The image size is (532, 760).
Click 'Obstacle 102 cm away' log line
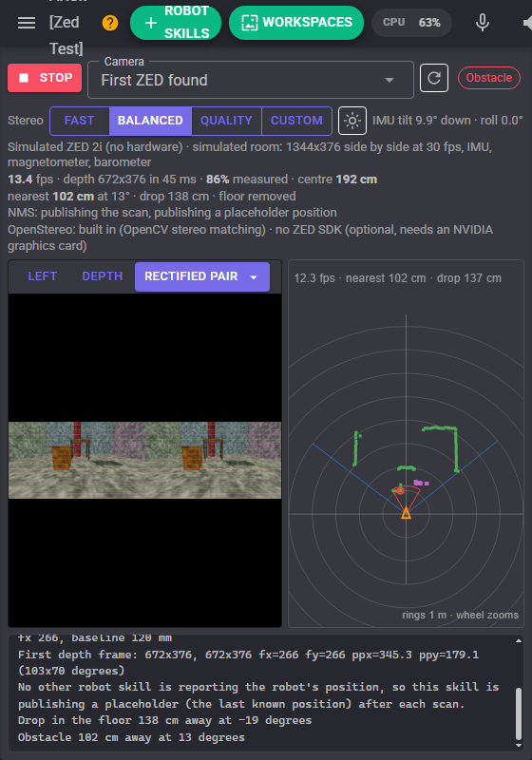point(131,737)
